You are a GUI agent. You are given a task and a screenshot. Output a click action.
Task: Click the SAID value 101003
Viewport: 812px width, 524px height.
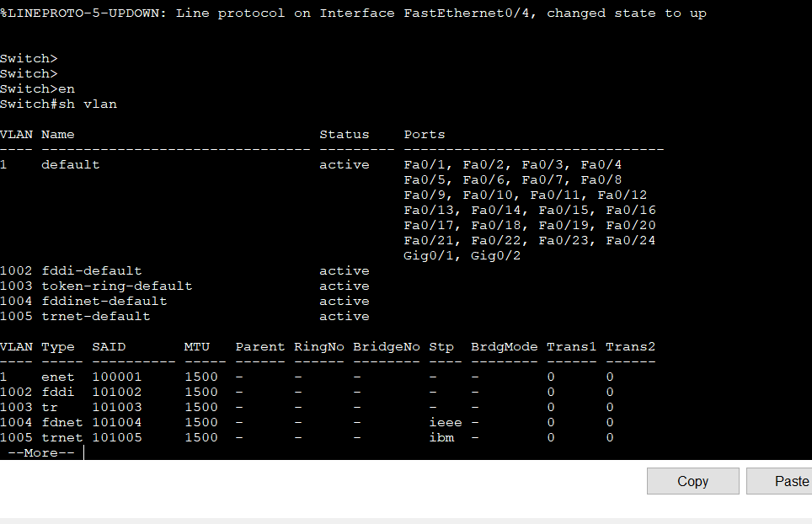pos(117,408)
